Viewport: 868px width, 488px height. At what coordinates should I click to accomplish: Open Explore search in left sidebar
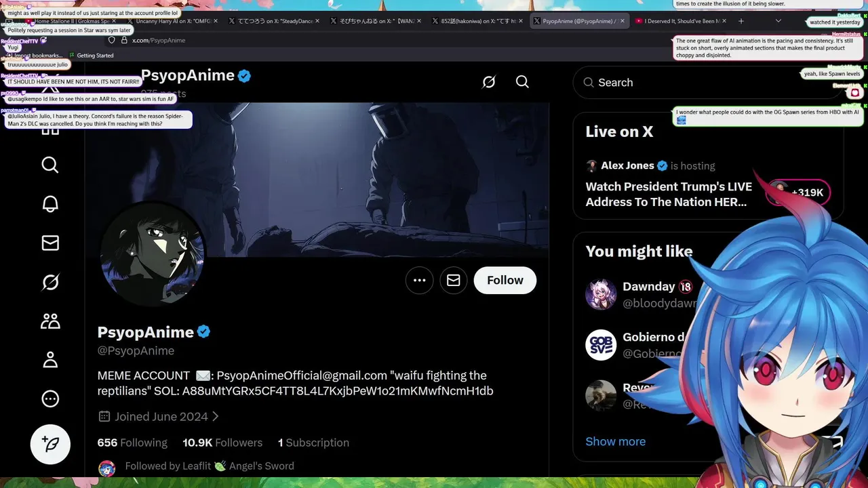pyautogui.click(x=50, y=165)
